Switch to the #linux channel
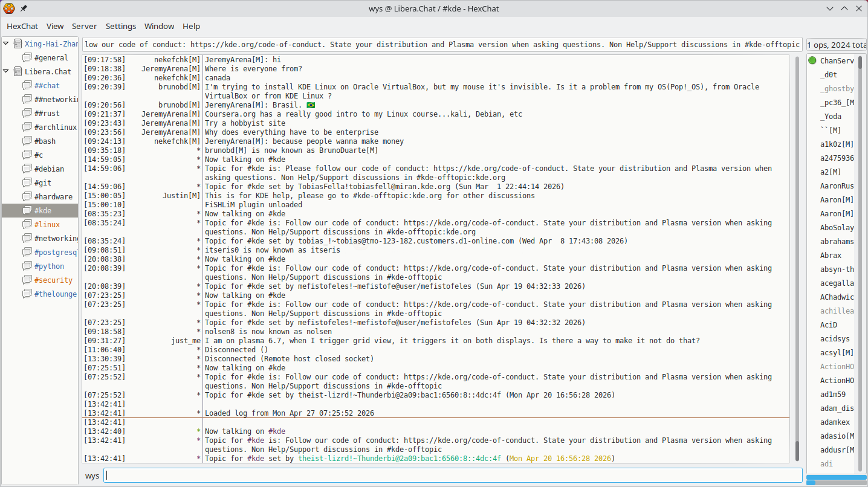 click(x=47, y=224)
